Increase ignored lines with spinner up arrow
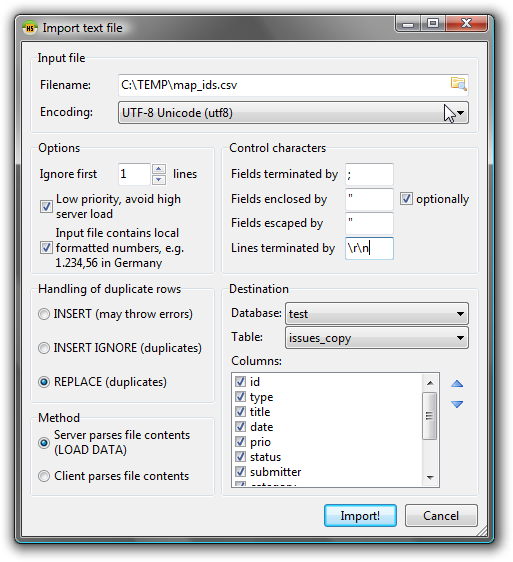 coord(159,168)
